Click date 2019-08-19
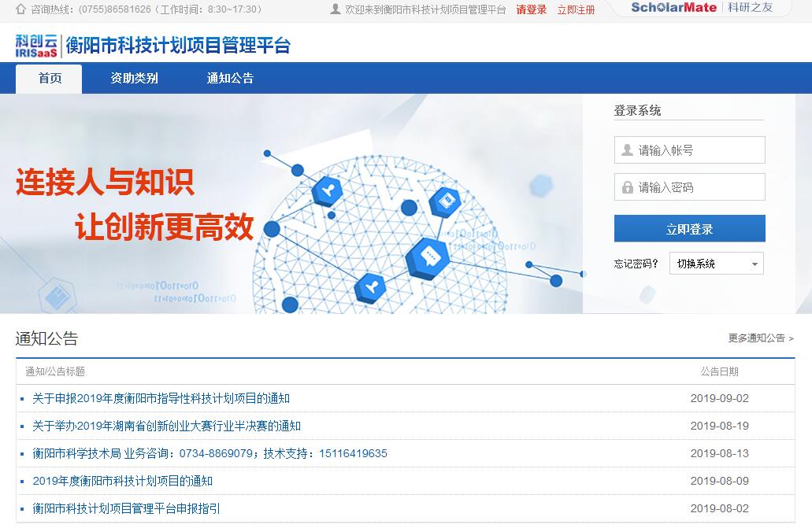Screen dimensions: 812x528 pos(719,426)
